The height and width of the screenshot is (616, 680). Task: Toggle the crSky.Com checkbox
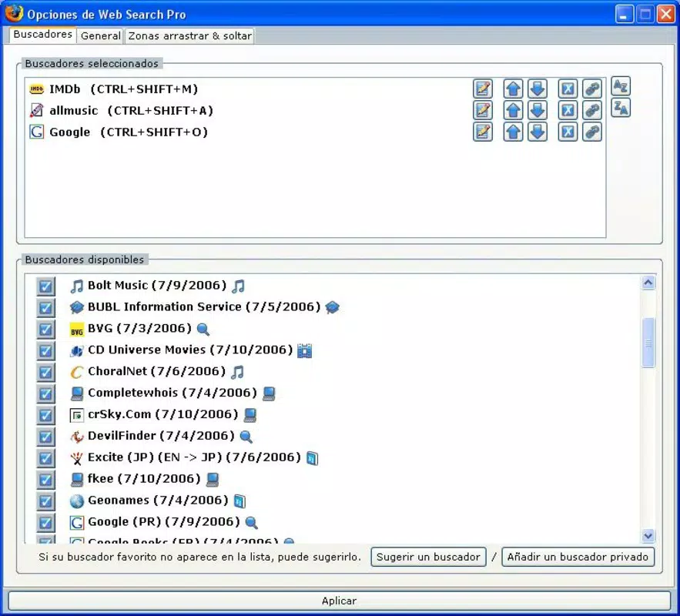(x=45, y=415)
